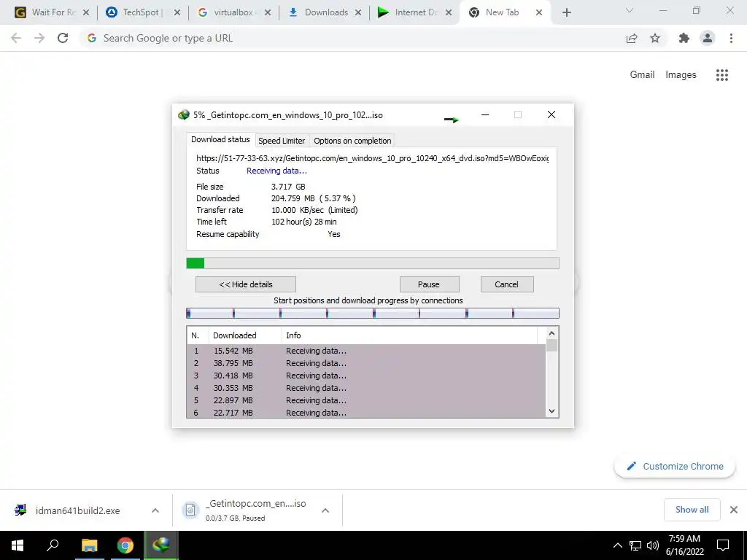Viewport: 747px width, 560px height.
Task: Click Show all downloads
Action: tap(692, 510)
